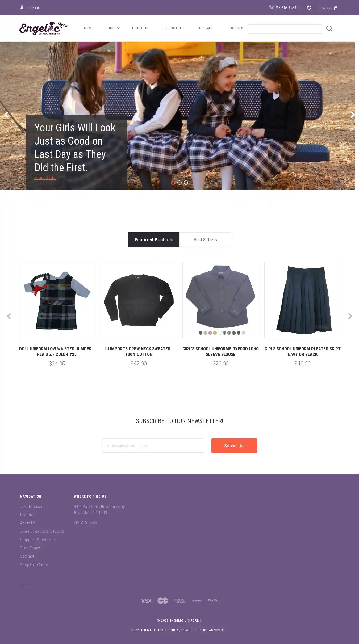Go to next hero slide arrow
The width and height of the screenshot is (359, 644).
tap(353, 115)
